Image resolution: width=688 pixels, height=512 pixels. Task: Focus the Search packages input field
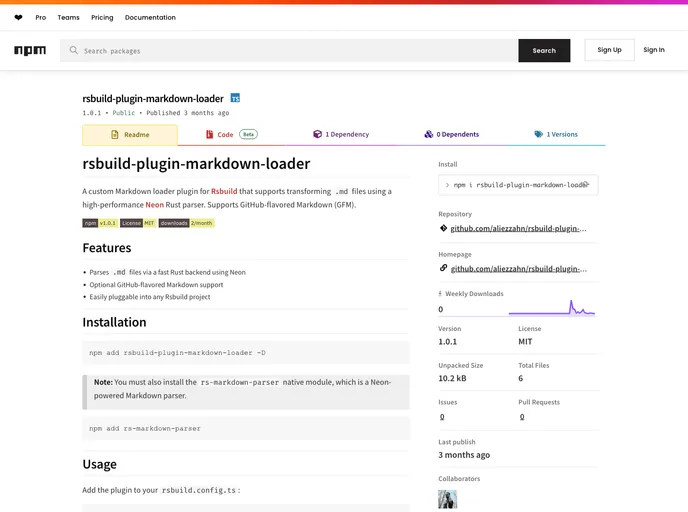[x=289, y=50]
